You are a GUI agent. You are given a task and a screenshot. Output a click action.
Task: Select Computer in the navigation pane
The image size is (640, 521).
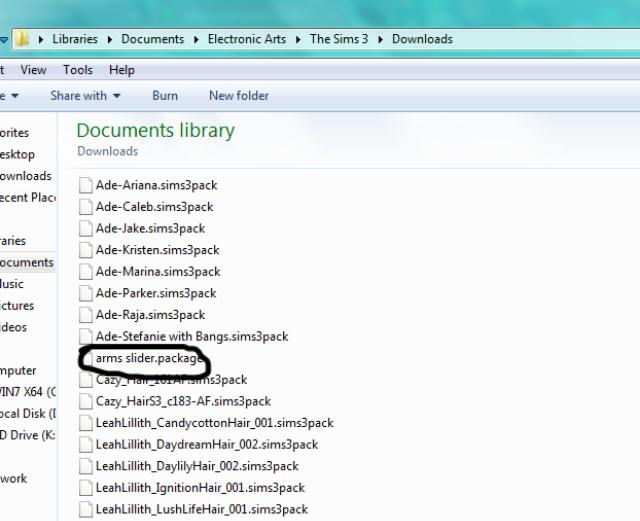[x=18, y=371]
